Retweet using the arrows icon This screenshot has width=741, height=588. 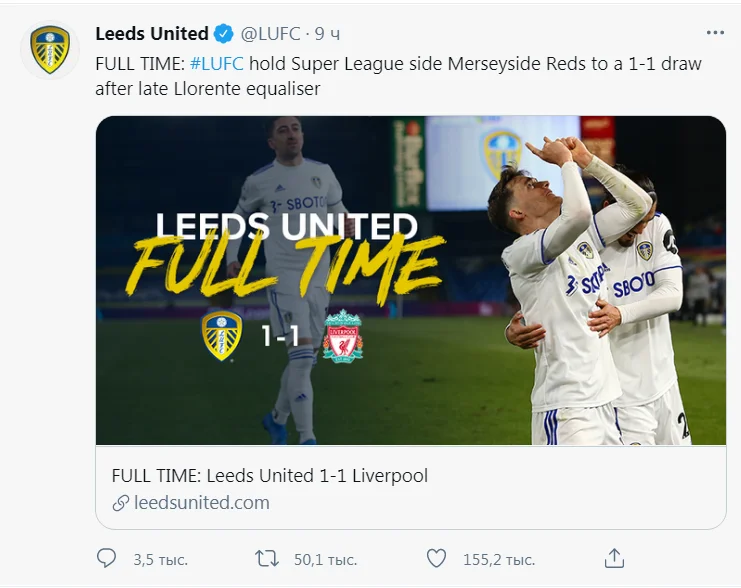pos(267,558)
